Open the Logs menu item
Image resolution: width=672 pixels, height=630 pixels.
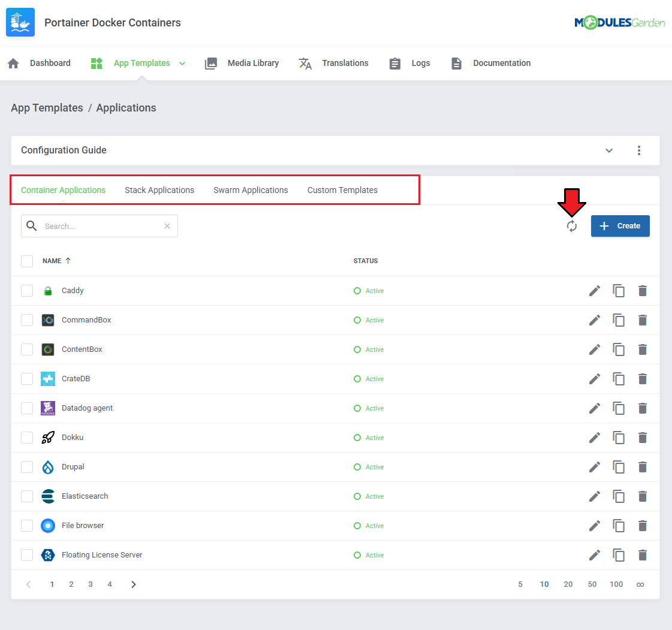(409, 63)
